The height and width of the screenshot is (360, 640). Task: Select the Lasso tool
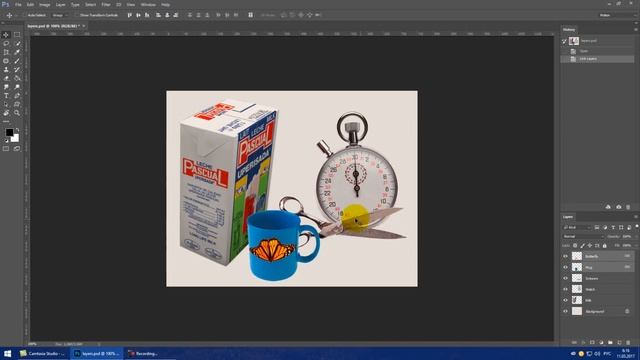pyautogui.click(x=6, y=43)
